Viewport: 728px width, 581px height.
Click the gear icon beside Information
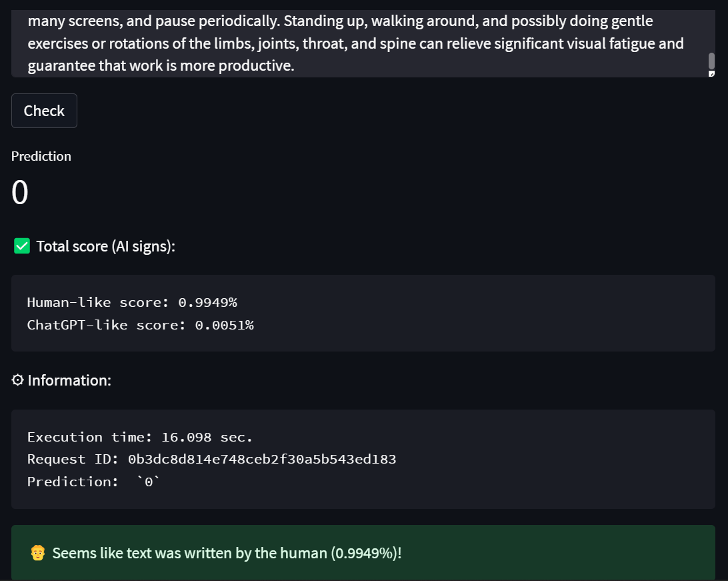click(x=18, y=380)
